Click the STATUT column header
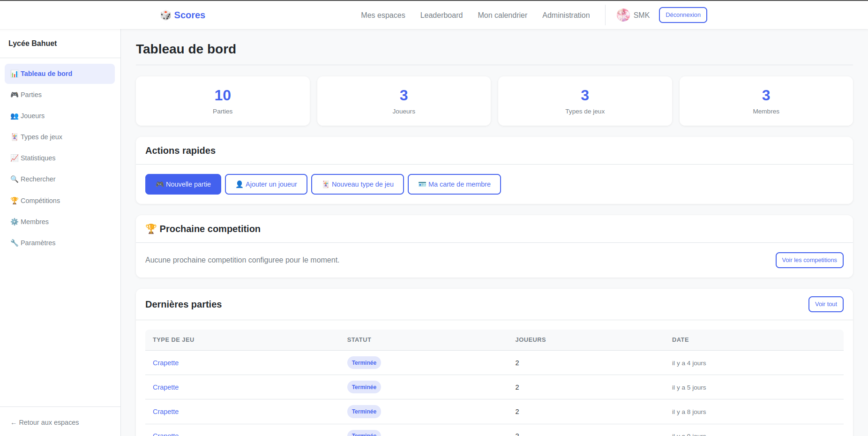The height and width of the screenshot is (436, 868). coord(359,340)
